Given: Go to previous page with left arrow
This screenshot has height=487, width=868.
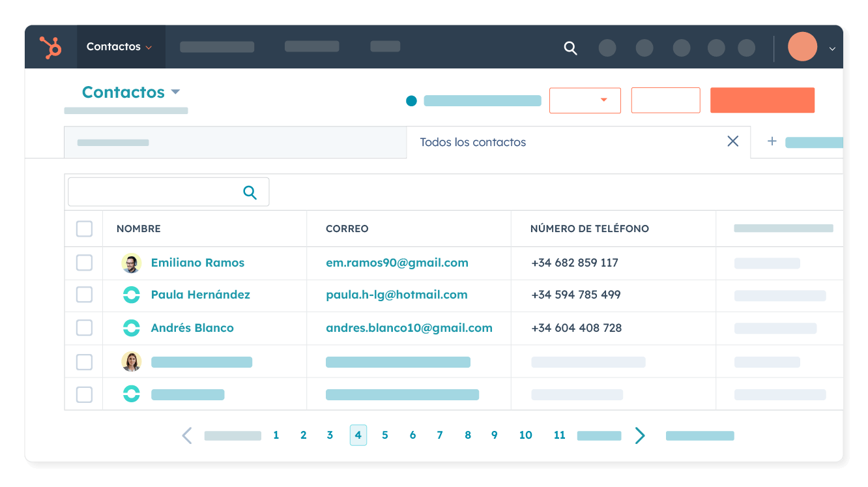Looking at the screenshot, I should pyautogui.click(x=187, y=435).
